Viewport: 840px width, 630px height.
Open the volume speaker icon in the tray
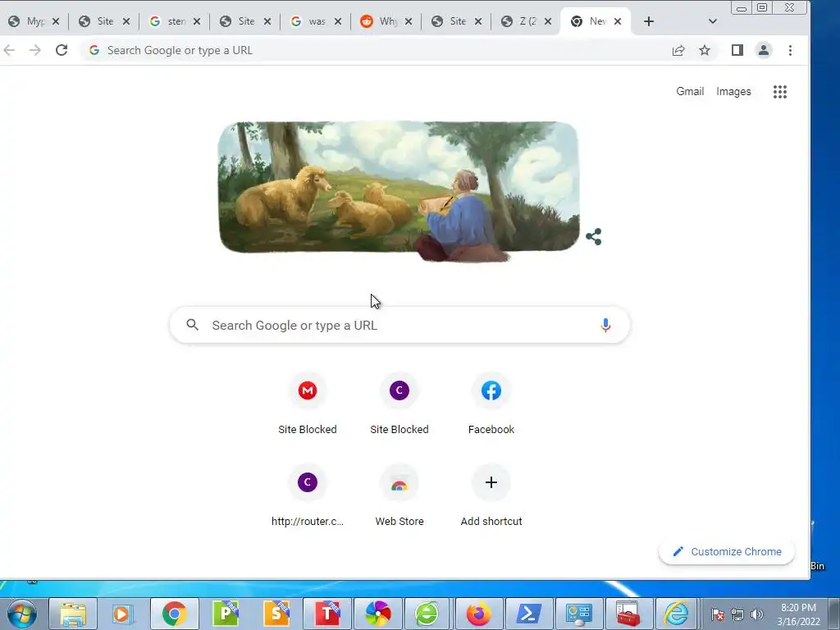tap(757, 614)
